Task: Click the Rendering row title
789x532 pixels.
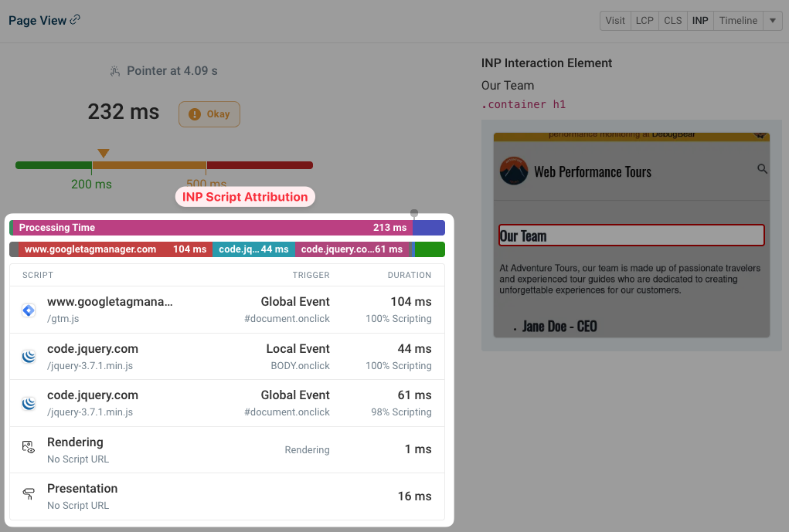Action: [75, 442]
